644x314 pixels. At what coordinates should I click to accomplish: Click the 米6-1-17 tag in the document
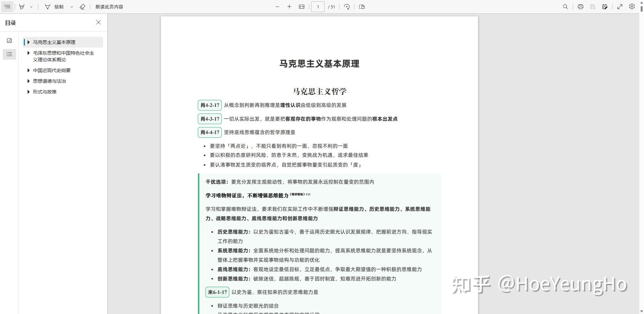coord(217,292)
